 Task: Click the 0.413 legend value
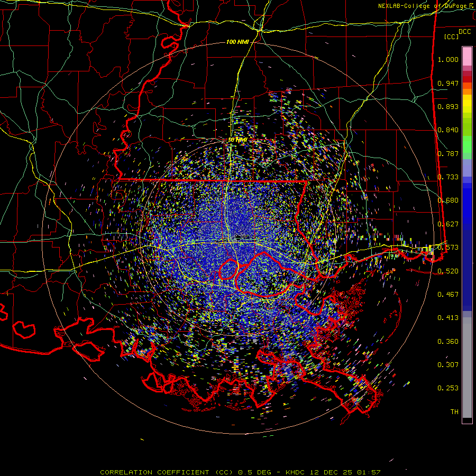448,318
